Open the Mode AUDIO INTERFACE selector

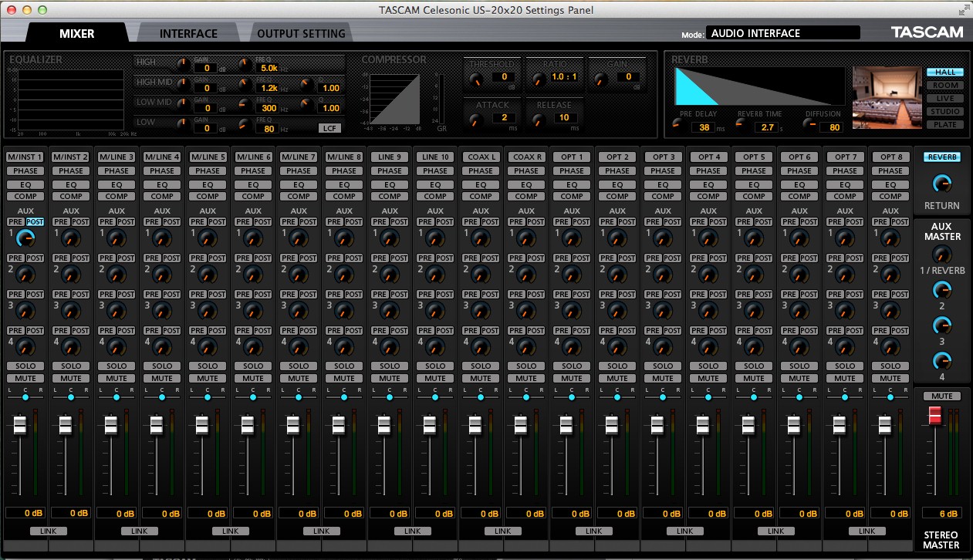782,33
